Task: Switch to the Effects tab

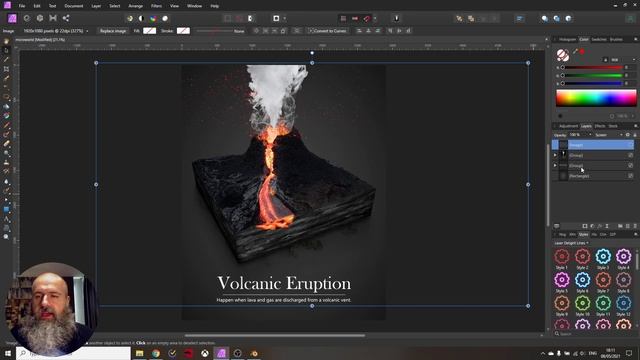Action: pyautogui.click(x=600, y=126)
